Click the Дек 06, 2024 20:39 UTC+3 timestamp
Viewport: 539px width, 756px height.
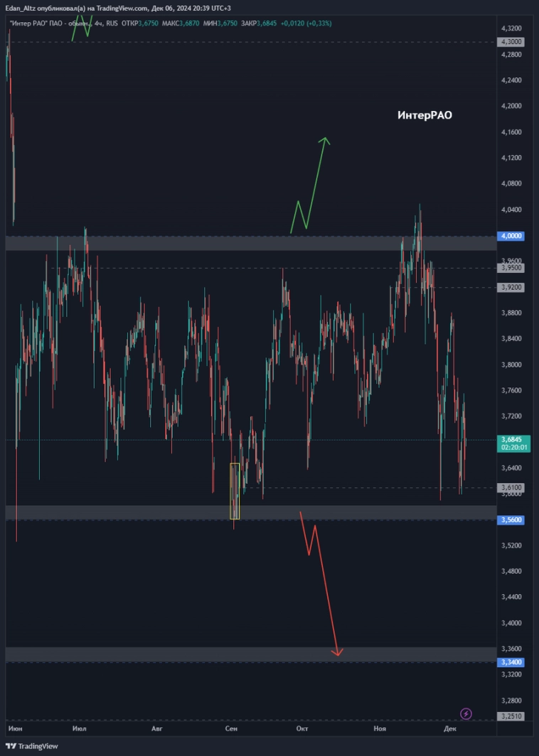(191, 9)
